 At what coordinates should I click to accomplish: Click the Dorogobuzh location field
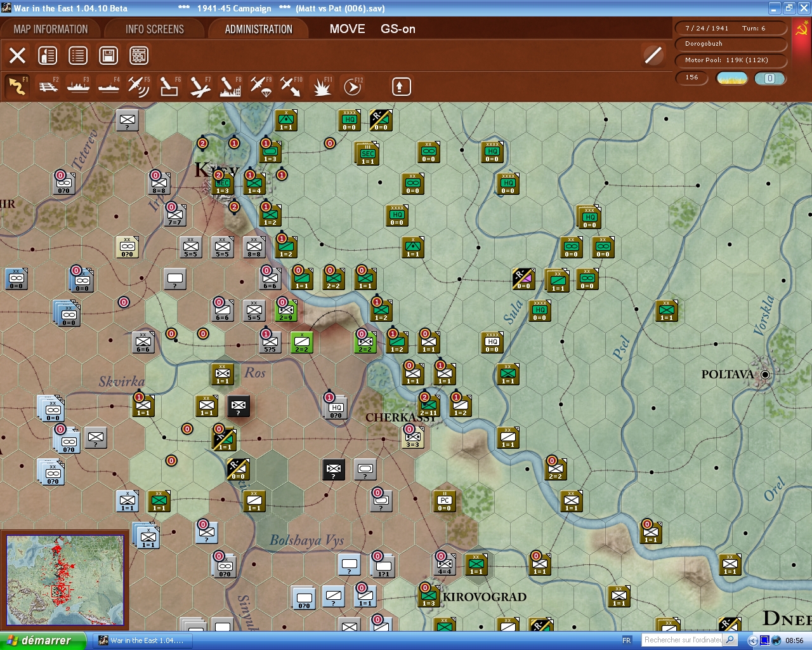click(x=731, y=44)
